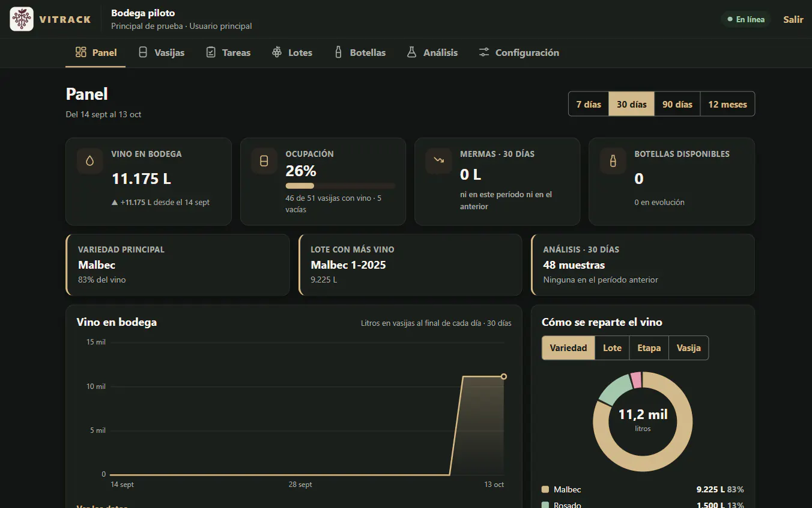Open the Panel tab
The width and height of the screenshot is (812, 508).
(x=95, y=53)
